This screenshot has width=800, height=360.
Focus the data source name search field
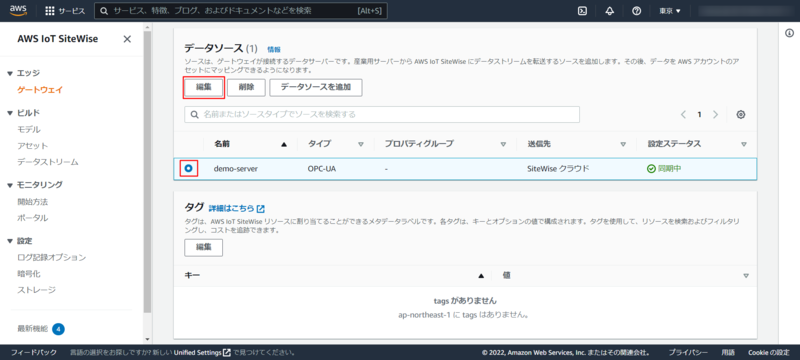(382, 115)
